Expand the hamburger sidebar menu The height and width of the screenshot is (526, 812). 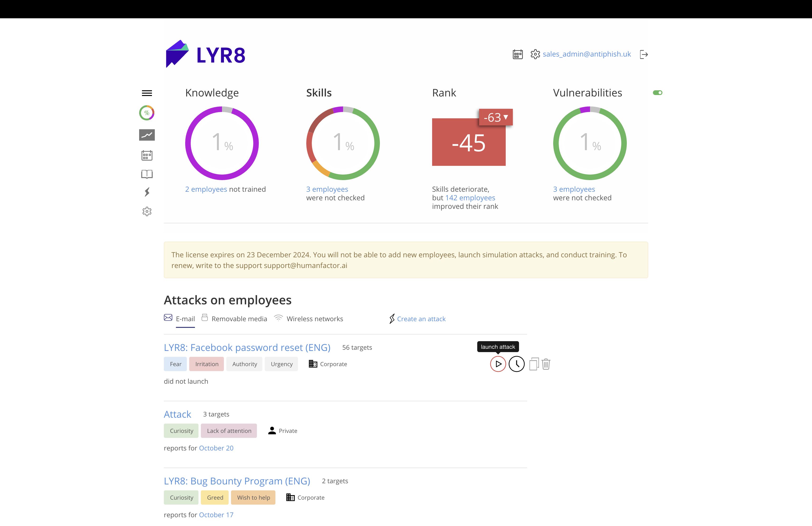147,93
